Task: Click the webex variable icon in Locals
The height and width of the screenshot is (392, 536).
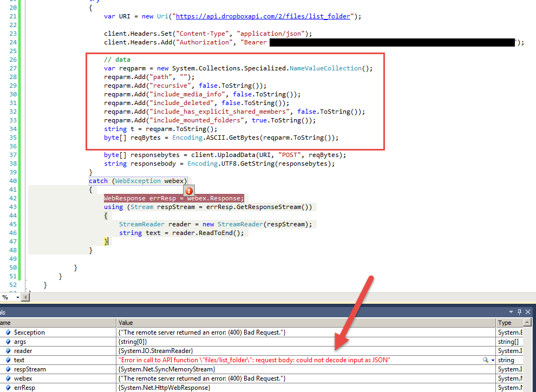Action: click(7, 378)
